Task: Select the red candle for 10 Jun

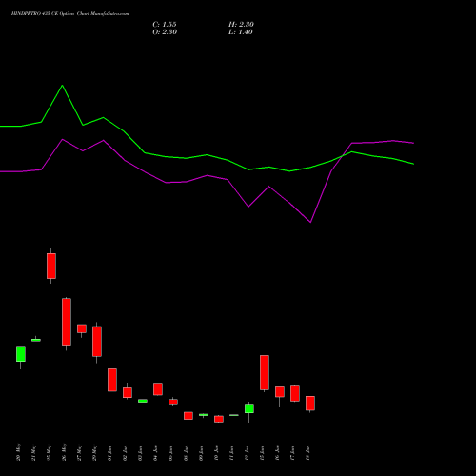Action: coord(219,419)
